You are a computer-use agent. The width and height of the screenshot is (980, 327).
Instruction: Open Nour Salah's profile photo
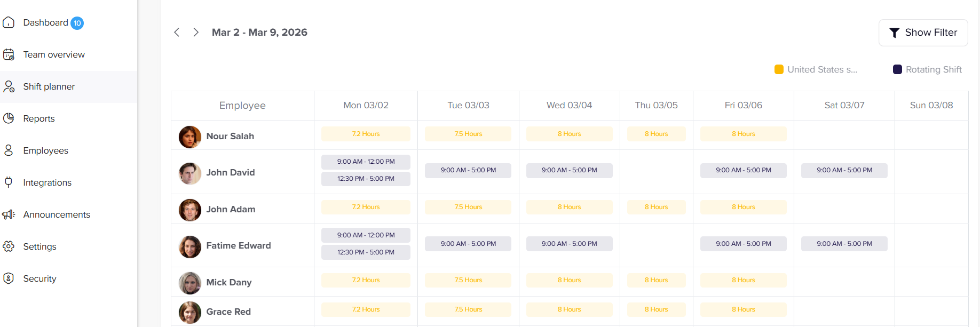click(190, 137)
